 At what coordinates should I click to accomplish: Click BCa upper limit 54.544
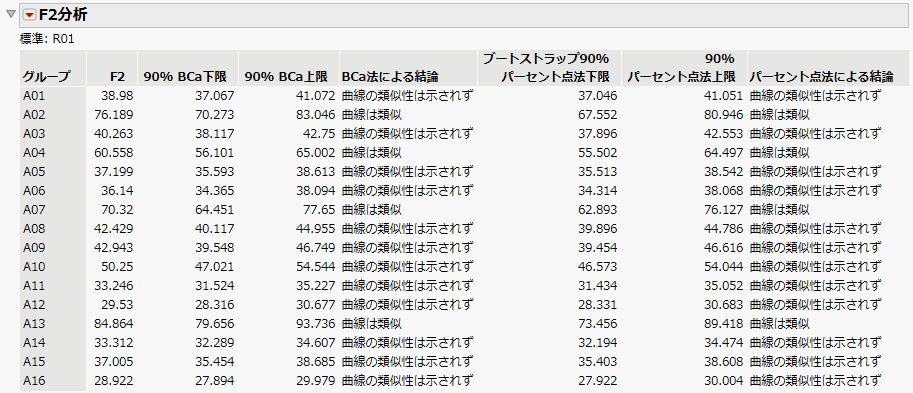(x=317, y=267)
